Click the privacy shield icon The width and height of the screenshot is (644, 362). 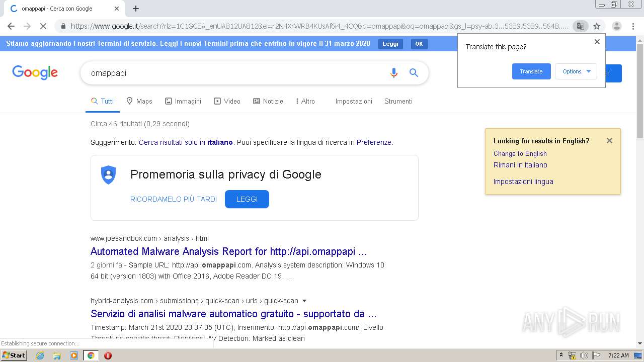tap(109, 174)
